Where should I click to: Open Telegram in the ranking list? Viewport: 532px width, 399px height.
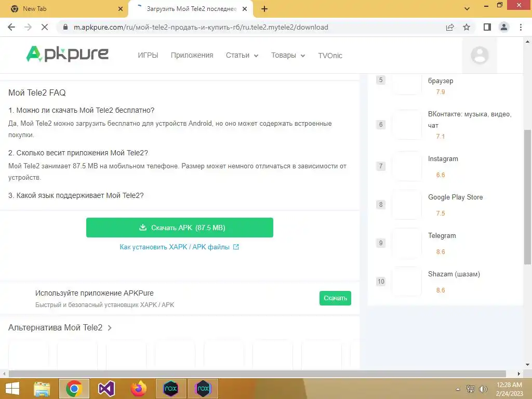442,235
